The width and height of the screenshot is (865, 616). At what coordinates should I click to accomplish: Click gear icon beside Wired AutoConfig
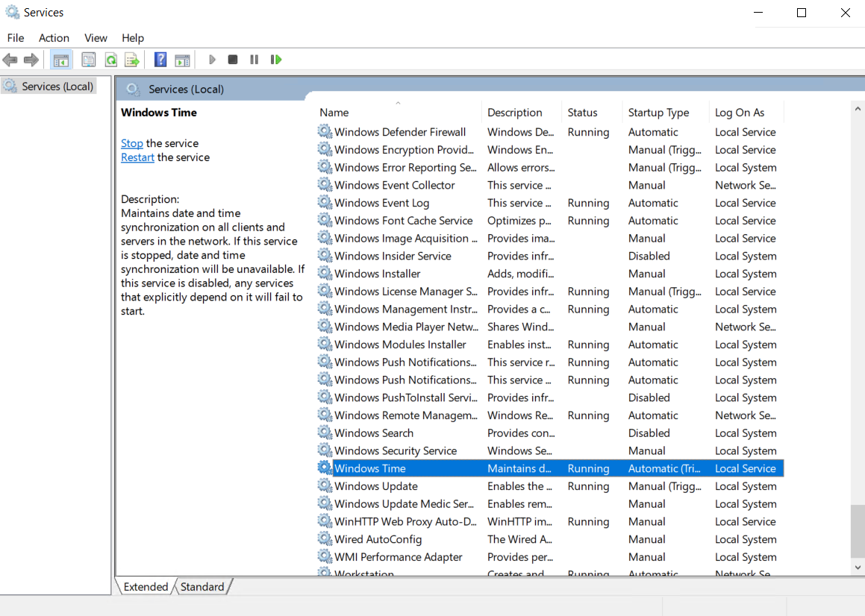(x=325, y=538)
